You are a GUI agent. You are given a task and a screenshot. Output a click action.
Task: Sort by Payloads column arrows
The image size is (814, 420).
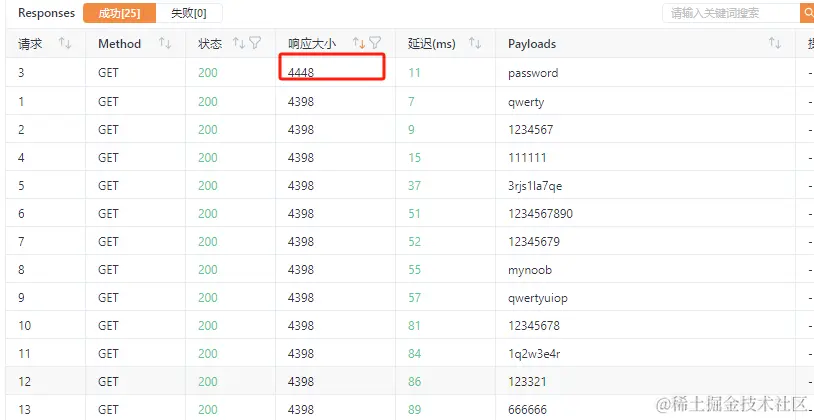click(775, 43)
